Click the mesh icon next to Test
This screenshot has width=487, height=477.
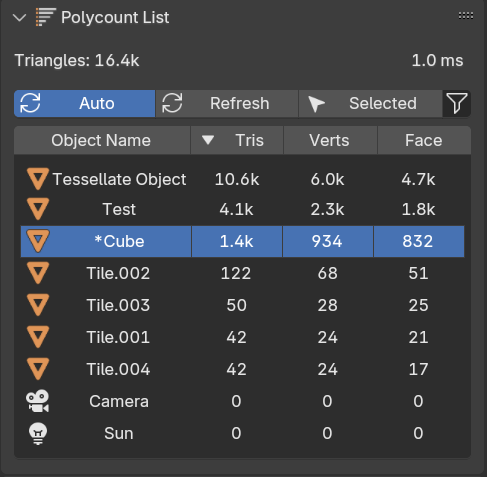pyautogui.click(x=38, y=209)
